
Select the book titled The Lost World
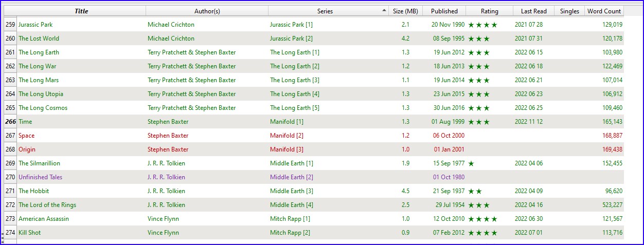(39, 39)
